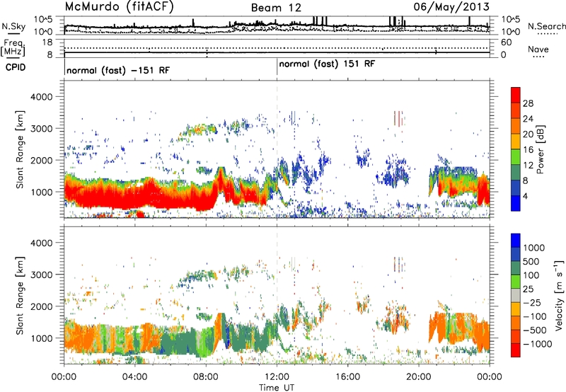Click the CPID row label
The image size is (566, 392).
[x=16, y=67]
